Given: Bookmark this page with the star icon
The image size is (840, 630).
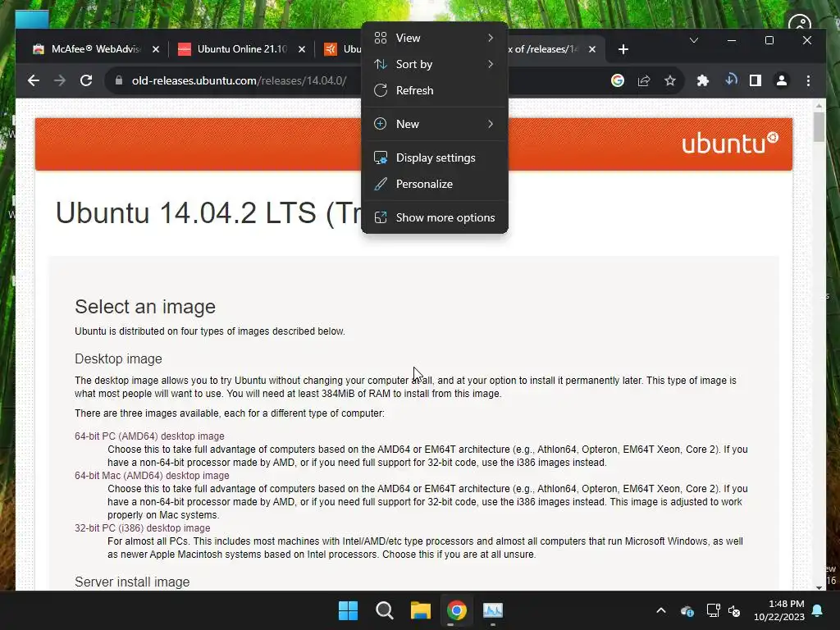Looking at the screenshot, I should (670, 80).
